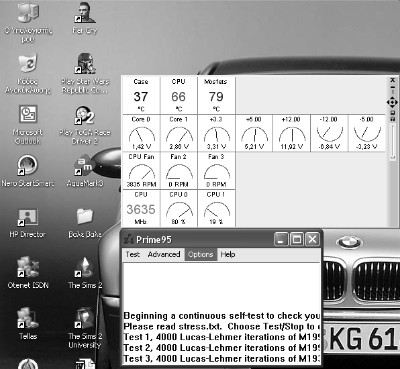Minimize the Prime95 window
The height and width of the screenshot is (369, 400).
[281, 239]
